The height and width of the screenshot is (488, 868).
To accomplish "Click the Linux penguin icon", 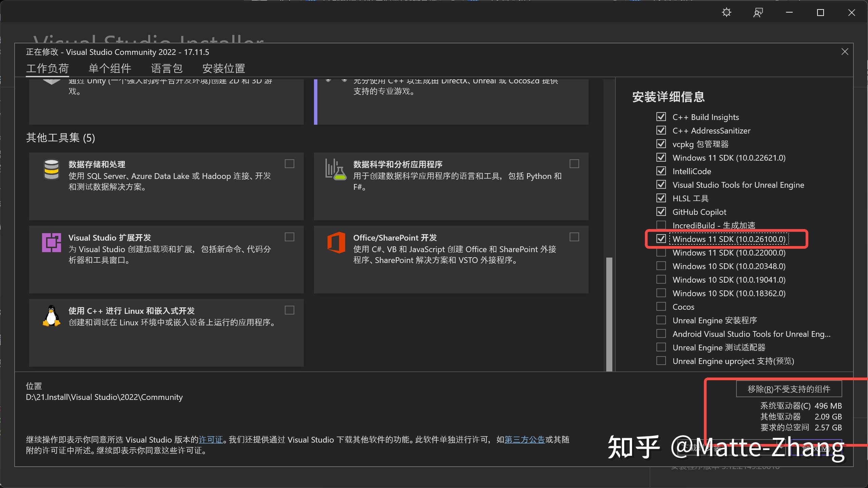I will pyautogui.click(x=51, y=316).
